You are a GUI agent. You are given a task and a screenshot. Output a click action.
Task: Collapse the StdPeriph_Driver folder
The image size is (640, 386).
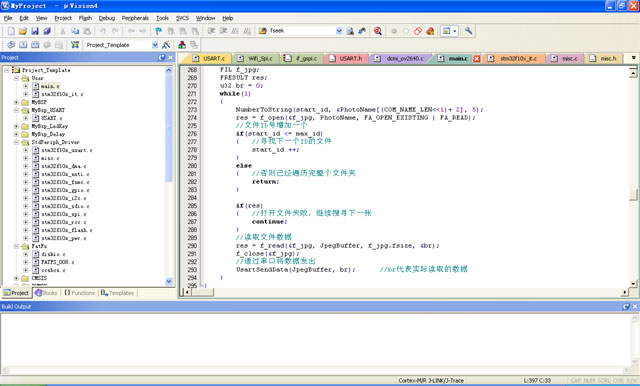[16, 142]
